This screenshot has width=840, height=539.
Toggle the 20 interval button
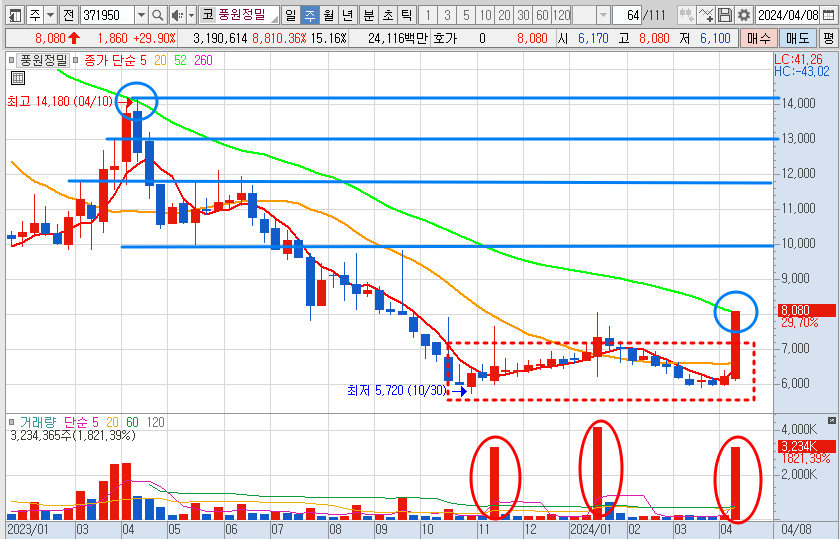tap(505, 15)
